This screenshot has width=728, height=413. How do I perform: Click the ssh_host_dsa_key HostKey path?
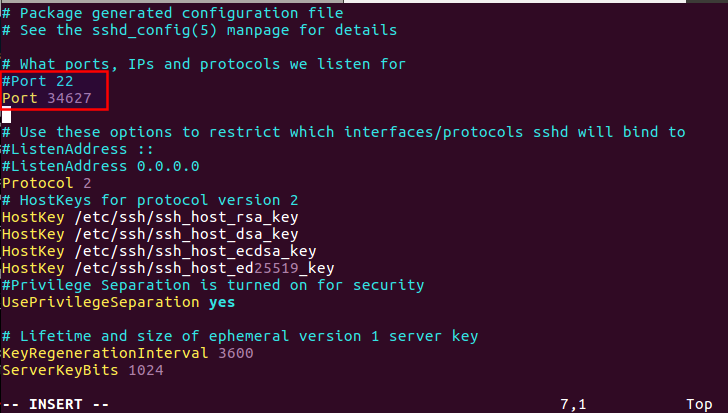coord(185,234)
